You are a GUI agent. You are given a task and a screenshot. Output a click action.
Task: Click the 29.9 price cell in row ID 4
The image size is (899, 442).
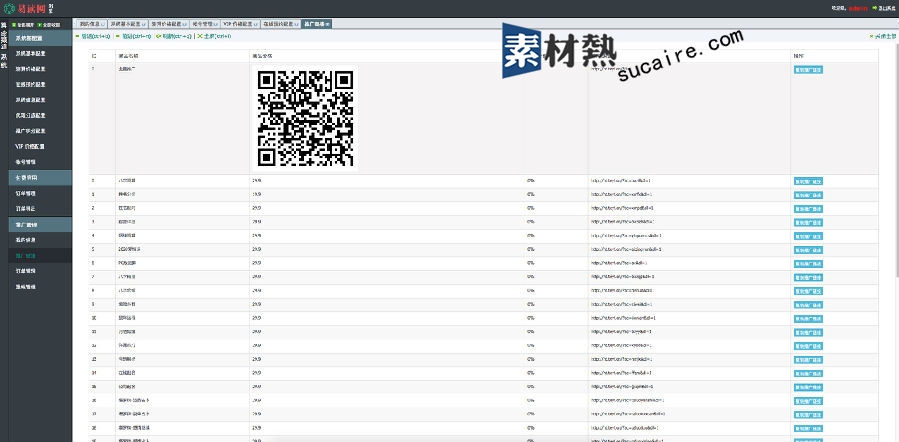coord(387,236)
